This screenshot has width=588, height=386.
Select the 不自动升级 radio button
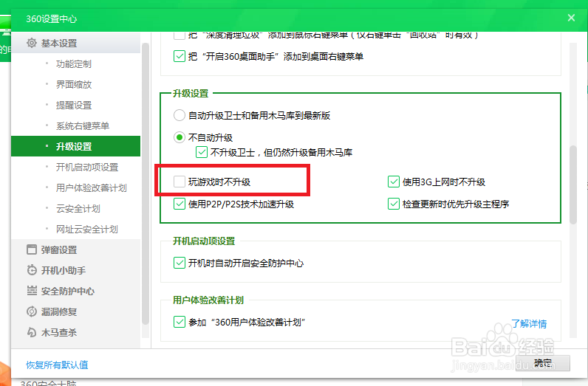[180, 137]
